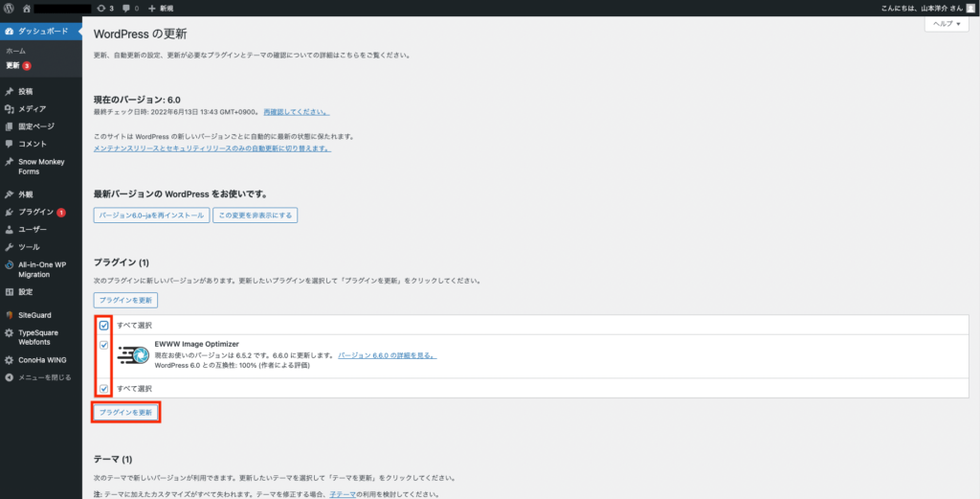Expand the ヘルプ dropdown tab
Viewport: 980px width, 499px height.
click(947, 24)
